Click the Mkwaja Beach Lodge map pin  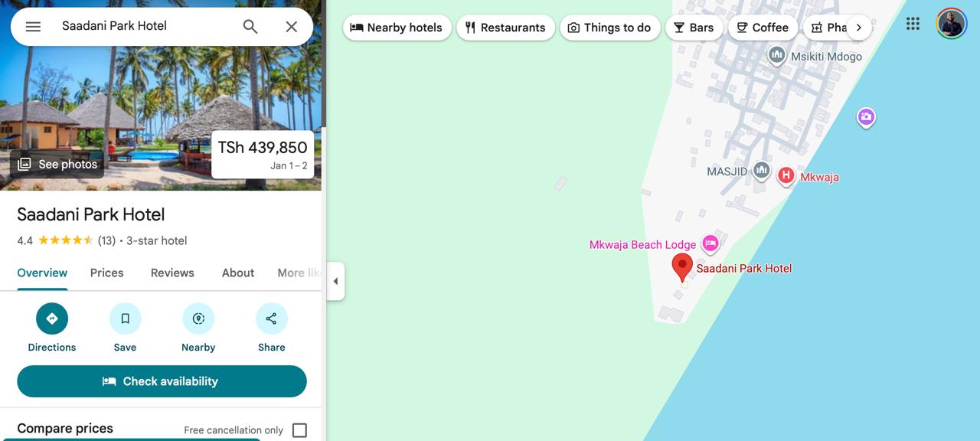tap(710, 243)
